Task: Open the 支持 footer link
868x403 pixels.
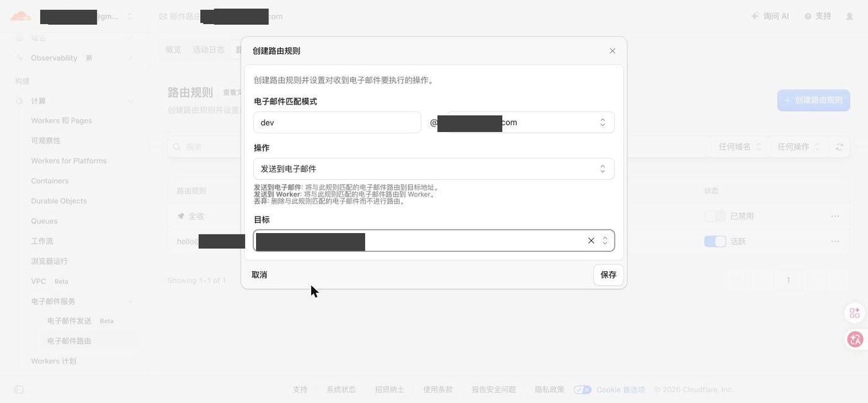Action: point(300,389)
